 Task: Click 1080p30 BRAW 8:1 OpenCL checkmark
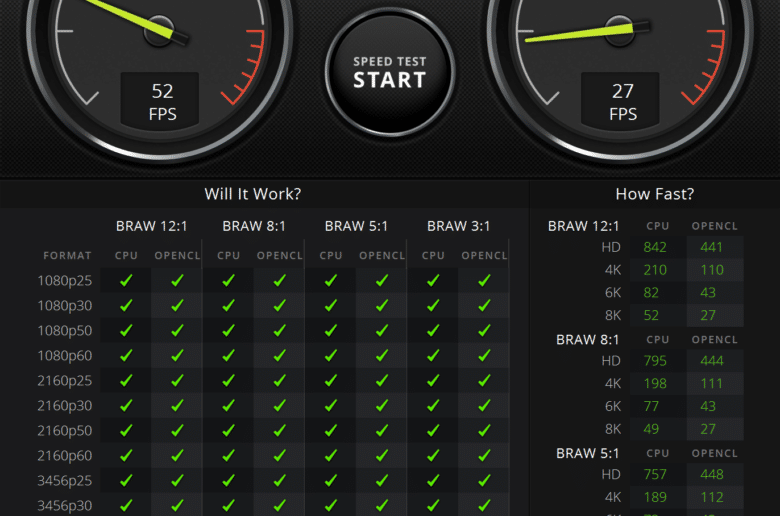point(280,306)
